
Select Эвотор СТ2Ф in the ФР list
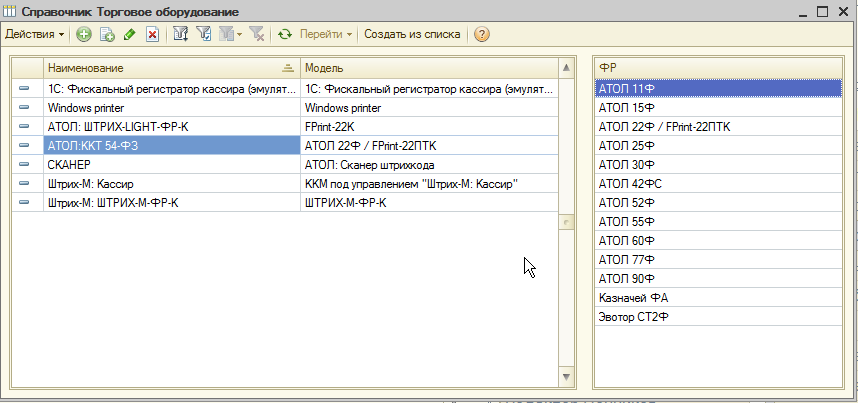click(x=718, y=316)
